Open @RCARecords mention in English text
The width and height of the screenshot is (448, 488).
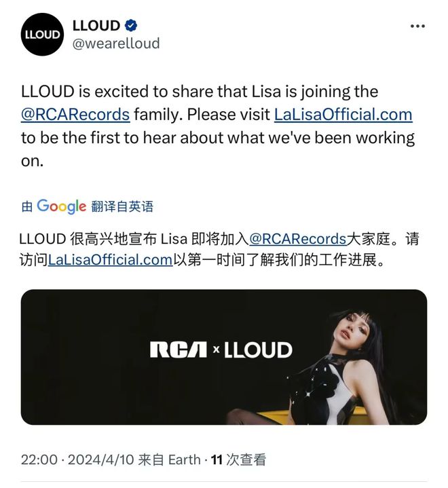(75, 115)
